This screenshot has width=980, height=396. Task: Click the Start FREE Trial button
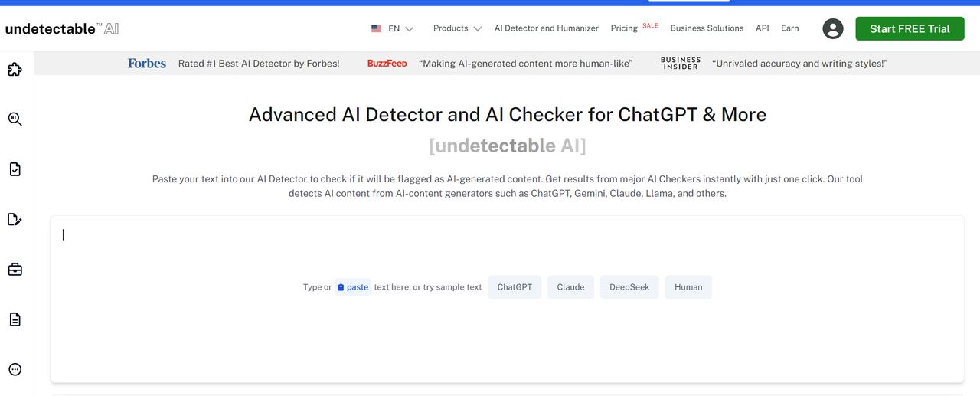(910, 28)
